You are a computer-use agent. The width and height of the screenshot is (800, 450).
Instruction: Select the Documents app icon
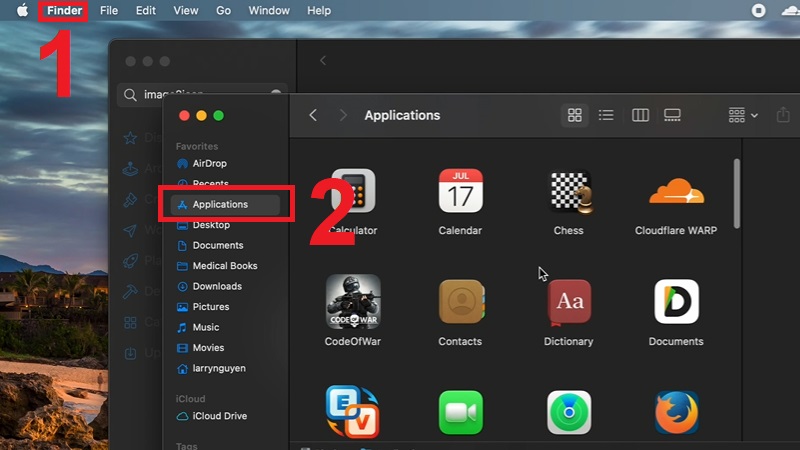tap(677, 302)
